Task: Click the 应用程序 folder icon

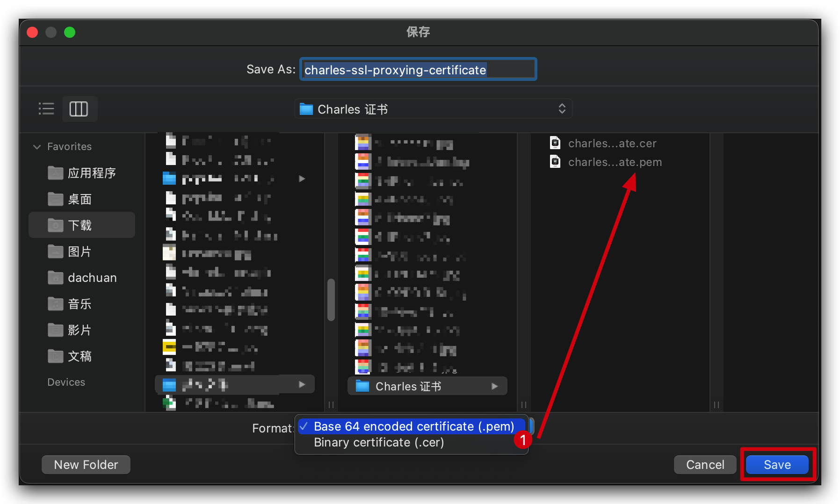Action: coord(55,173)
